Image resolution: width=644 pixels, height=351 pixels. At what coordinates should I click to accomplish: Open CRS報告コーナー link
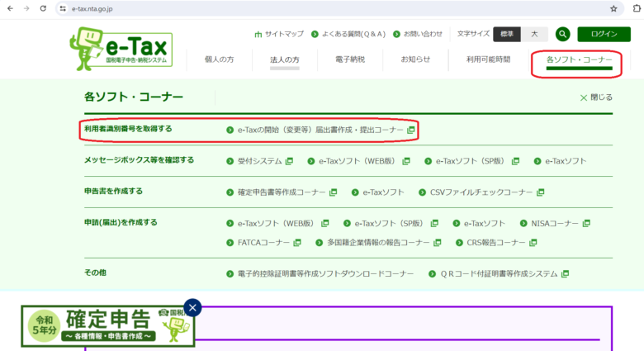pyautogui.click(x=496, y=243)
